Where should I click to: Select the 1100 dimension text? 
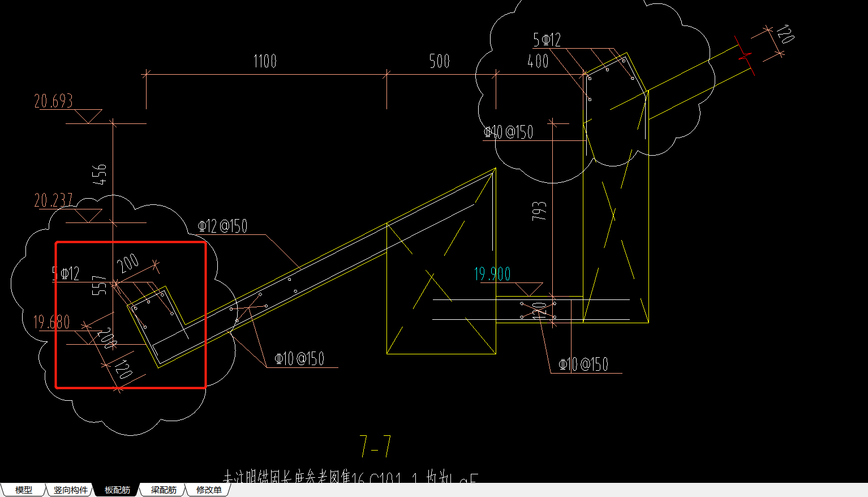click(265, 61)
